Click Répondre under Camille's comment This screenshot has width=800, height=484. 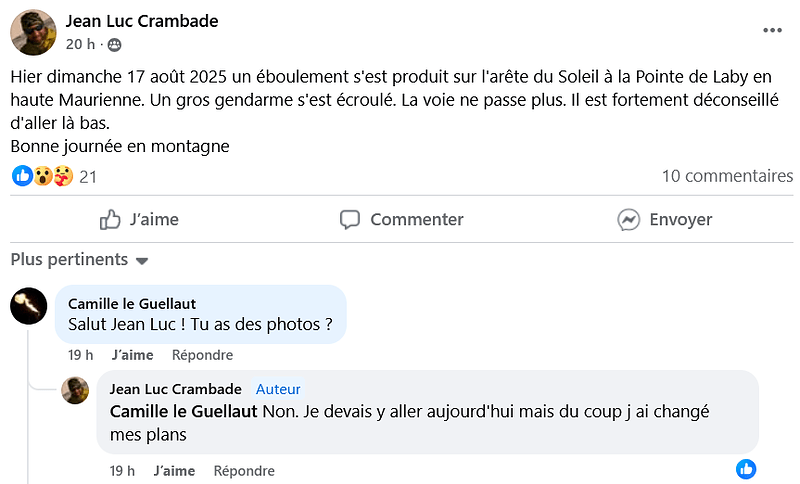(203, 355)
